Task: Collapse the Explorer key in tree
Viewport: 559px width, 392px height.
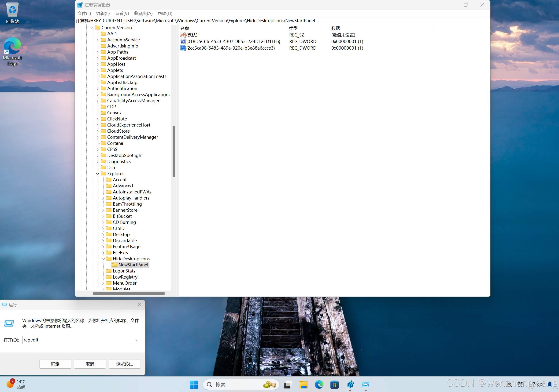Action: (97, 174)
